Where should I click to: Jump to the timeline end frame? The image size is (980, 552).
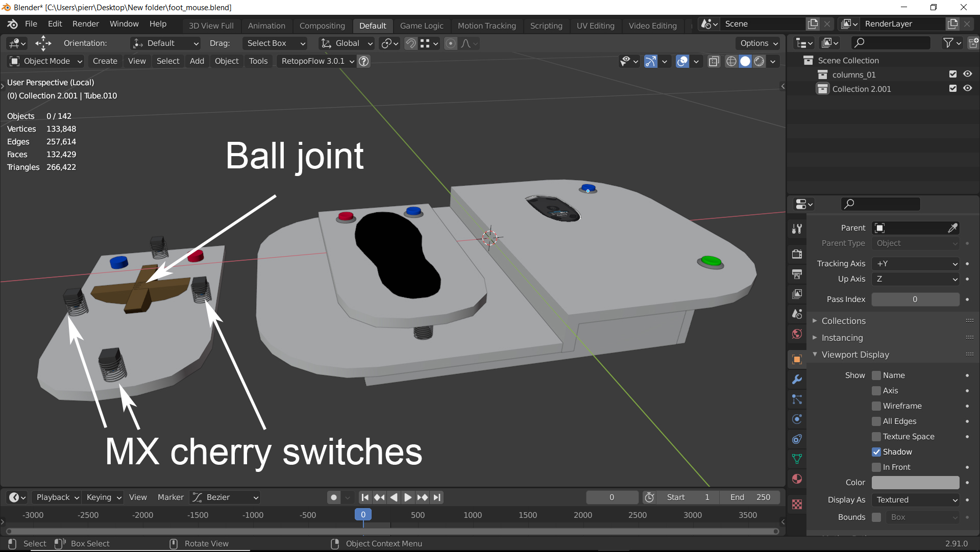437,497
